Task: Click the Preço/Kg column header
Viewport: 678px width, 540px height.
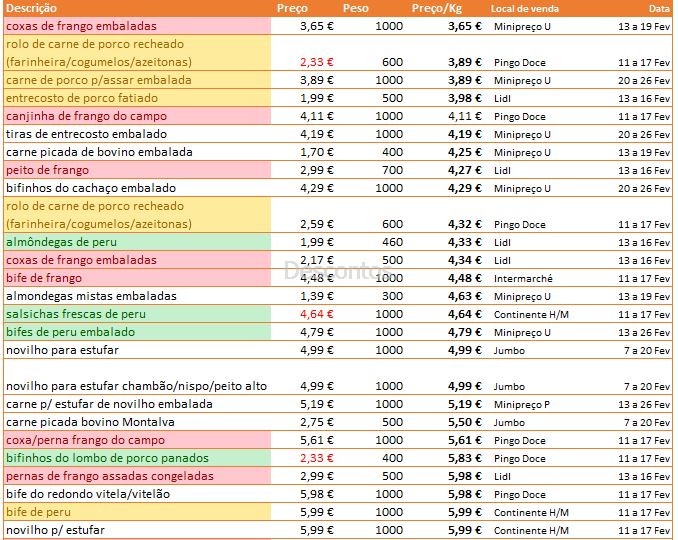Action: (436, 8)
